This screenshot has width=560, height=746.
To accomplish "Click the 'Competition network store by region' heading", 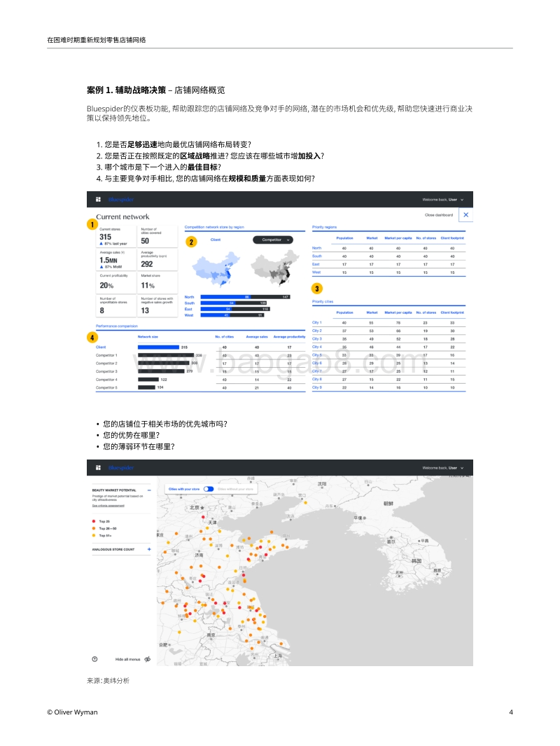I will point(214,227).
